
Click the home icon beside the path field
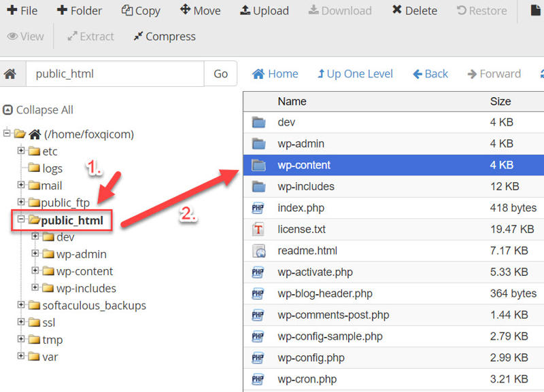click(11, 72)
